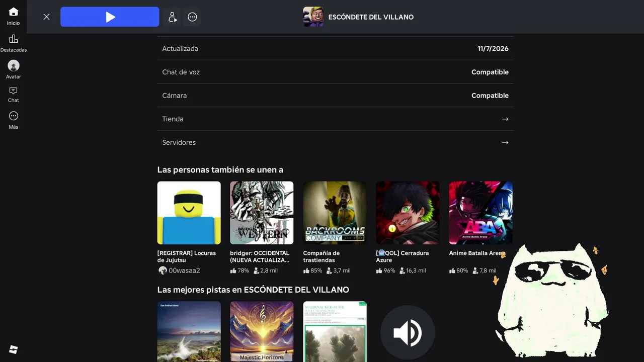This screenshot has height=362, width=644.
Task: Open the Tienda row arrow
Action: 505,119
